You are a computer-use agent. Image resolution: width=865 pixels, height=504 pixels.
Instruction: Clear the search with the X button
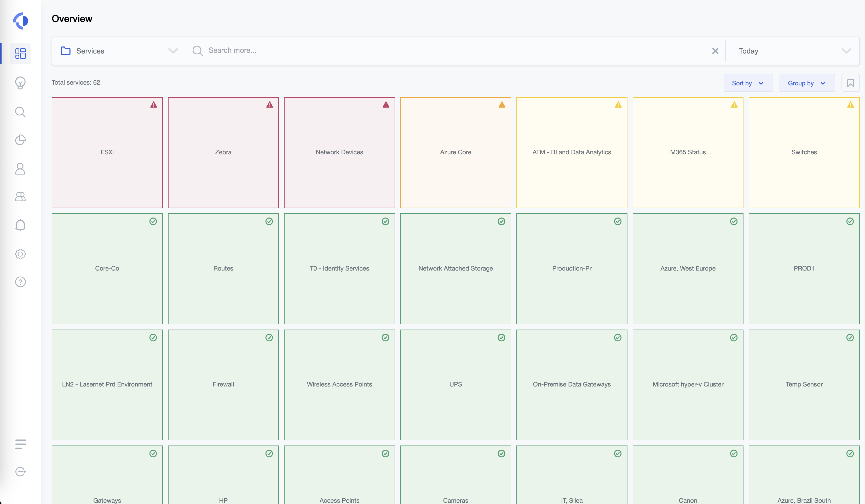tap(715, 51)
